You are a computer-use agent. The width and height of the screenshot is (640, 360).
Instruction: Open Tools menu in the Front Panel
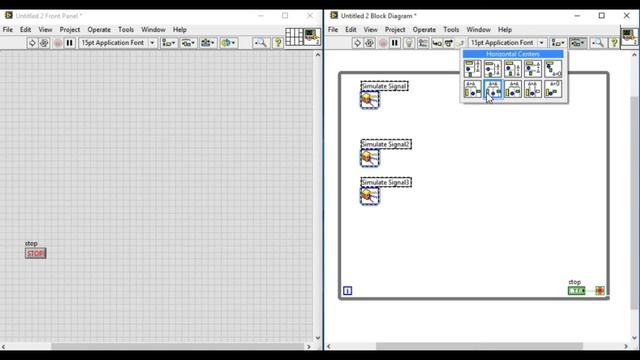(126, 29)
